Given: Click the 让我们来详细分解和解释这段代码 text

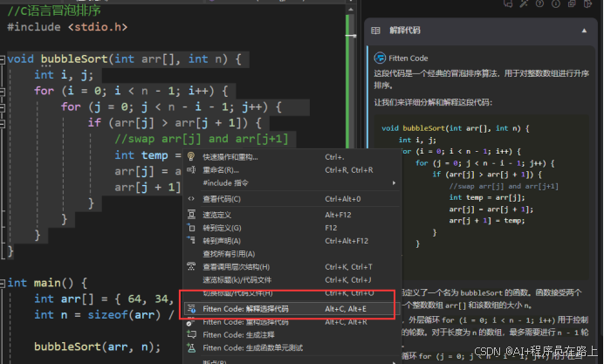Looking at the screenshot, I should [x=433, y=102].
